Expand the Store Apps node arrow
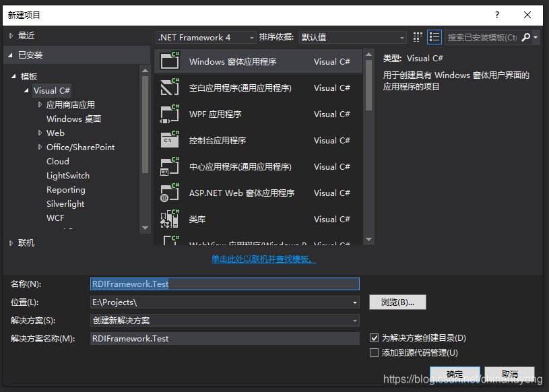549x392 pixels. click(x=40, y=104)
